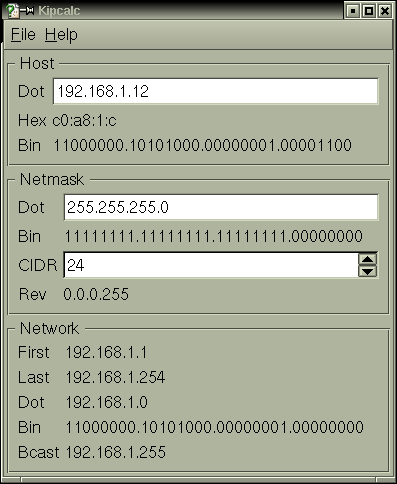This screenshot has height=484, width=397.
Task: Select the Bcast address 192.168.1.255
Action: [116, 452]
